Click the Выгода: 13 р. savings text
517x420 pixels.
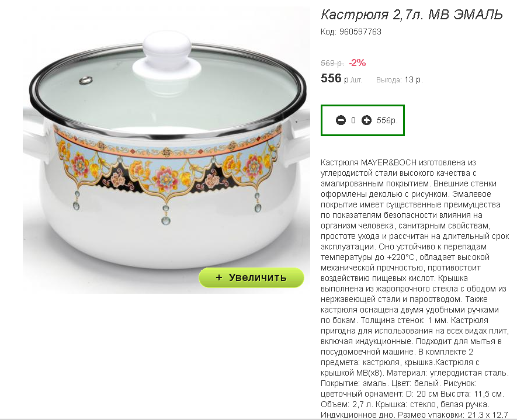click(400, 80)
